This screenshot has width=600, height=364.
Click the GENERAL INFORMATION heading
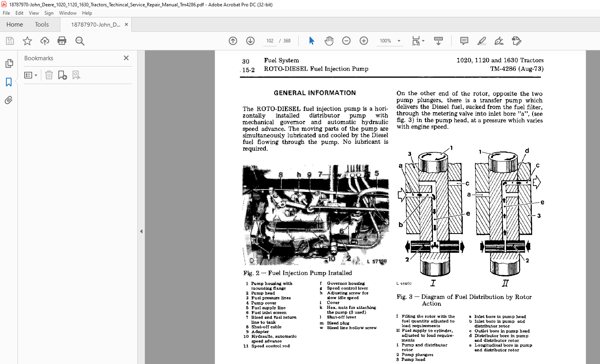click(x=315, y=93)
